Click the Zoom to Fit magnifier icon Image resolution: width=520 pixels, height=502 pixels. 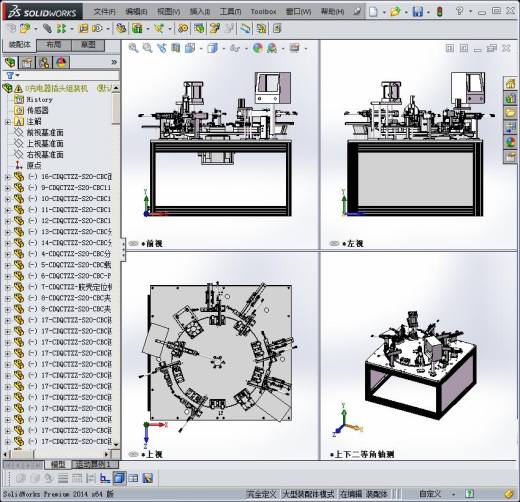tap(133, 48)
